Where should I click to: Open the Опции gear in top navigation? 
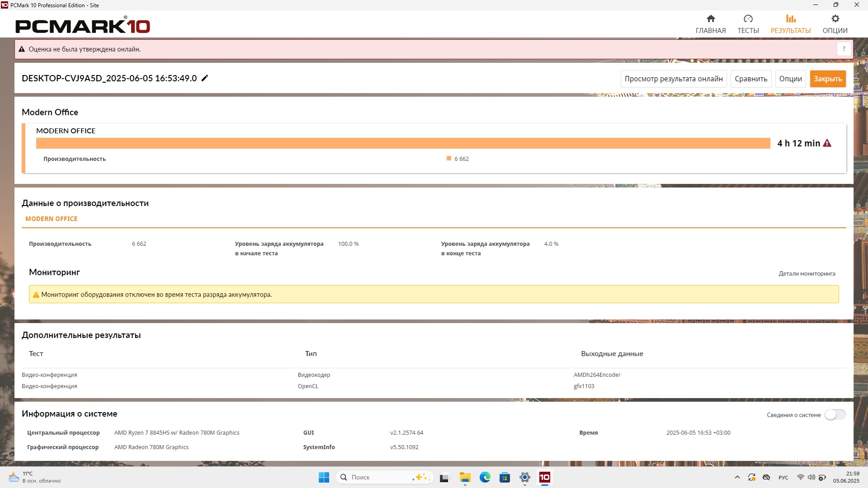(835, 24)
